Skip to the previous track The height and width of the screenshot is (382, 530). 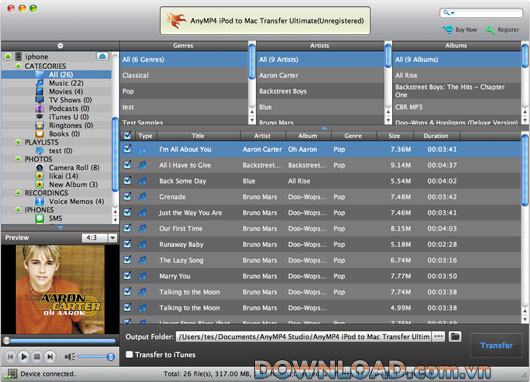pyautogui.click(x=10, y=356)
